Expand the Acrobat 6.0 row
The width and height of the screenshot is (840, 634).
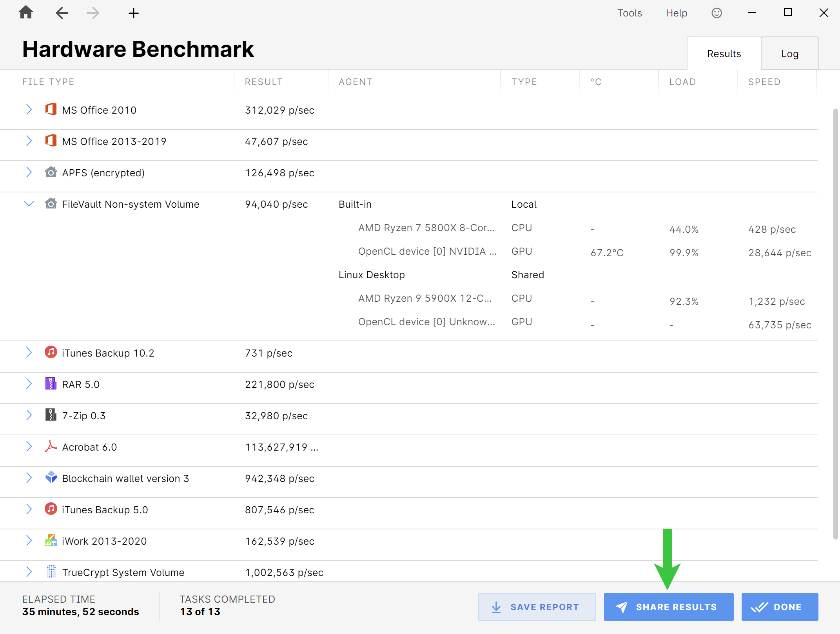(x=29, y=446)
